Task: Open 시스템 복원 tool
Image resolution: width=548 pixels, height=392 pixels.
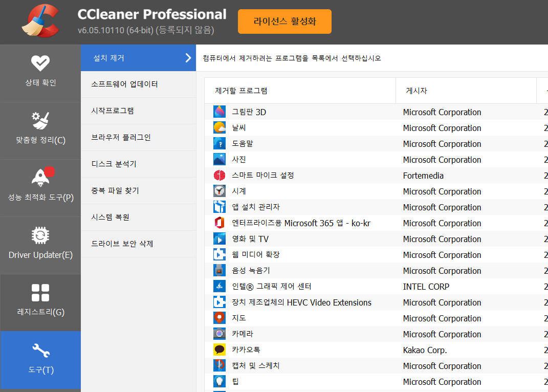Action: (138, 217)
